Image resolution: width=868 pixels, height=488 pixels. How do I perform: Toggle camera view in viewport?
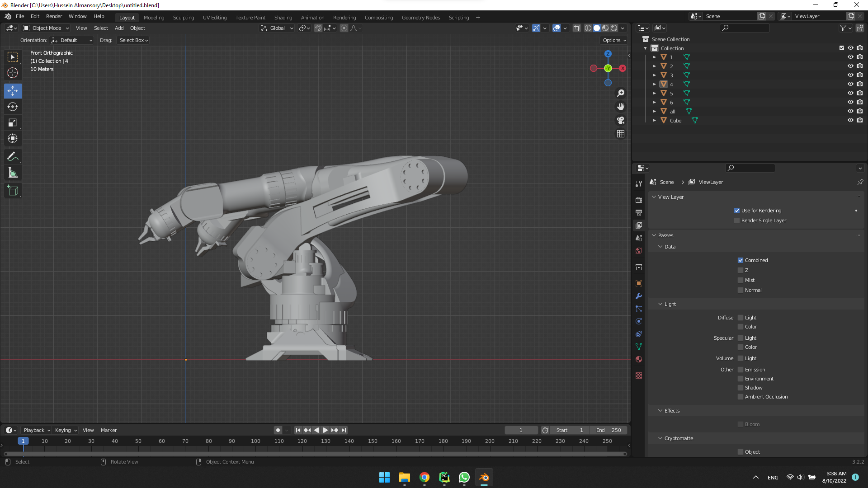621,120
